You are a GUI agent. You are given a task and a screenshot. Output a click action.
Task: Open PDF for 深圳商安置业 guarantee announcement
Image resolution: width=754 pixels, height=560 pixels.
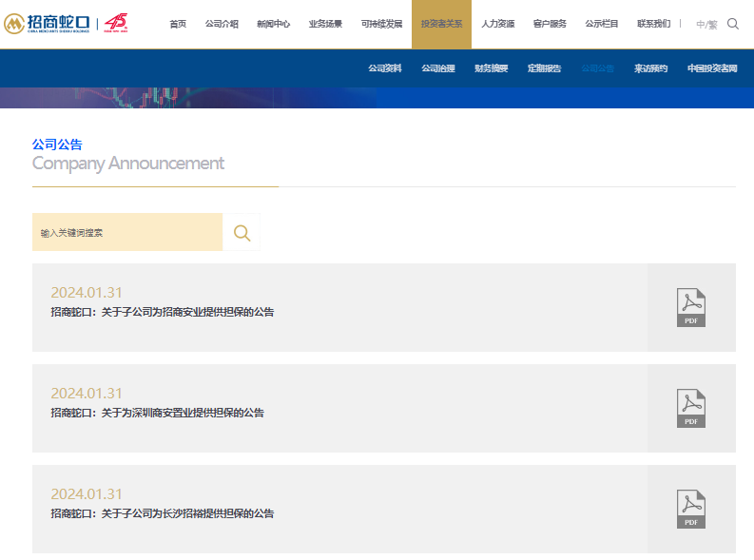pos(691,409)
